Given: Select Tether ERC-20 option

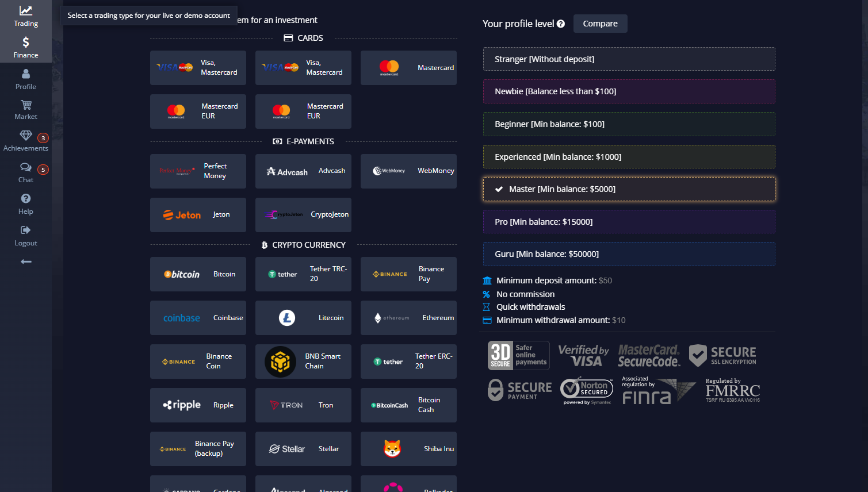Looking at the screenshot, I should [x=408, y=362].
